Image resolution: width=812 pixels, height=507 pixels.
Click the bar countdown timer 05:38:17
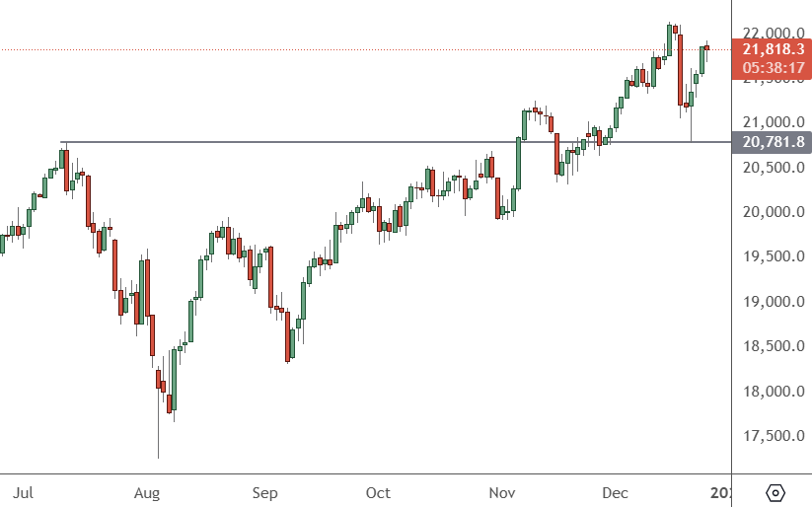click(x=773, y=68)
